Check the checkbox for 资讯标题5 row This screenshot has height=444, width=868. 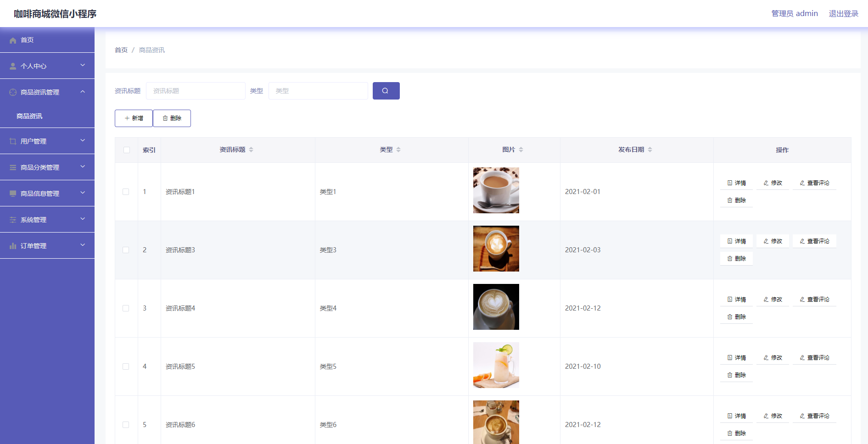126,366
